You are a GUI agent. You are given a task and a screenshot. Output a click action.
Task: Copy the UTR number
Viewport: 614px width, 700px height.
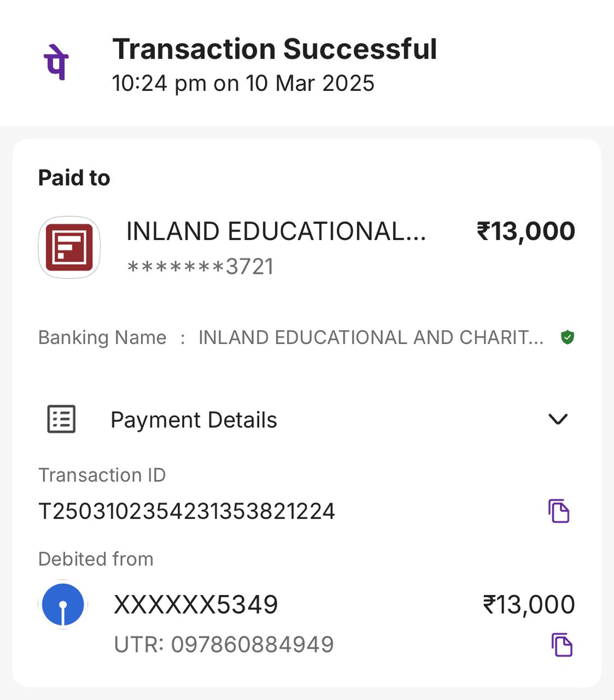tap(562, 645)
